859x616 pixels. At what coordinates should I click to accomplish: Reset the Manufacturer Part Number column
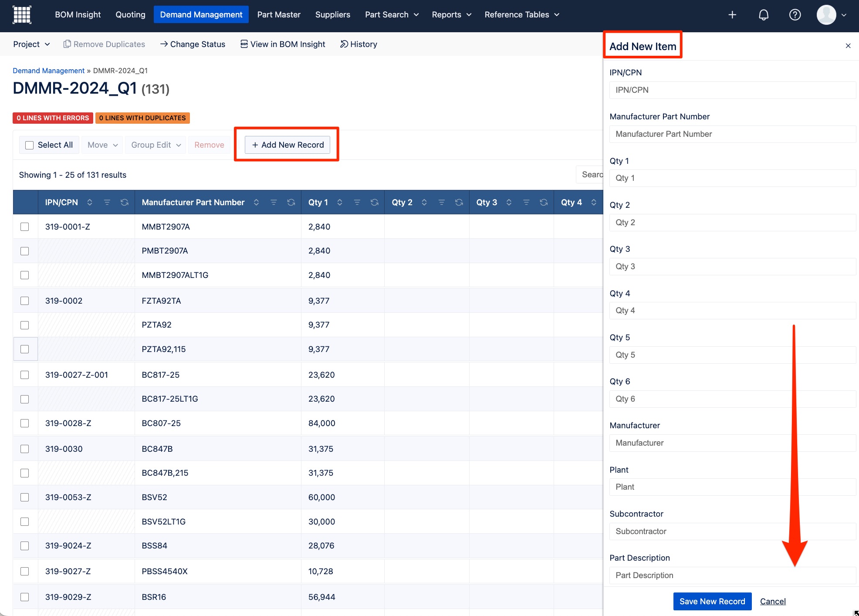tap(291, 202)
